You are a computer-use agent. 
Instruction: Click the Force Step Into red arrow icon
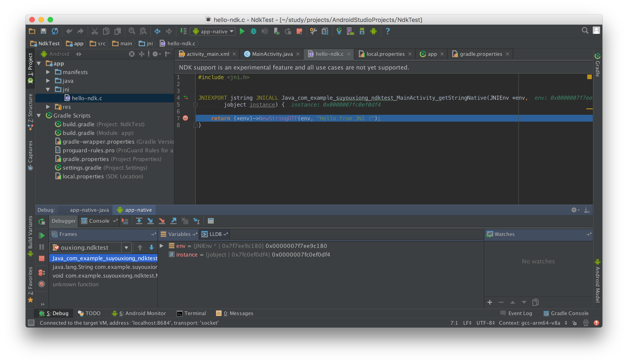(162, 221)
